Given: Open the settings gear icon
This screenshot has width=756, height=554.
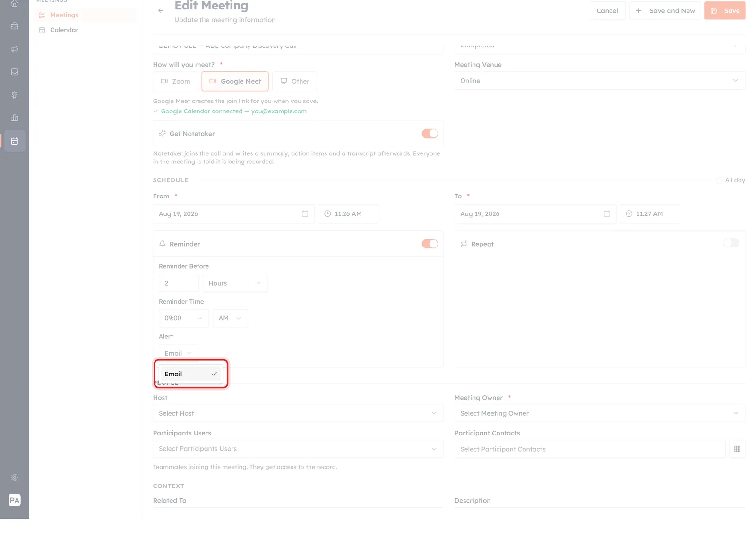Looking at the screenshot, I should click(x=15, y=477).
